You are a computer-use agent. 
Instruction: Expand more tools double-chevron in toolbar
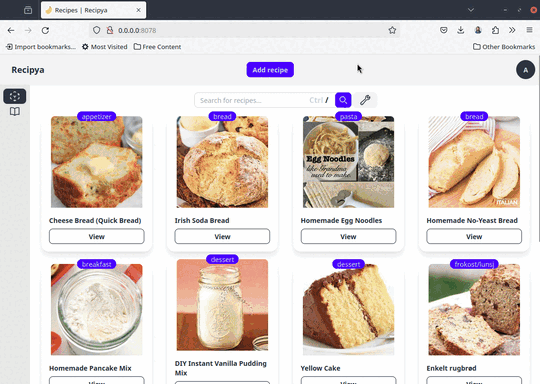[x=512, y=30]
